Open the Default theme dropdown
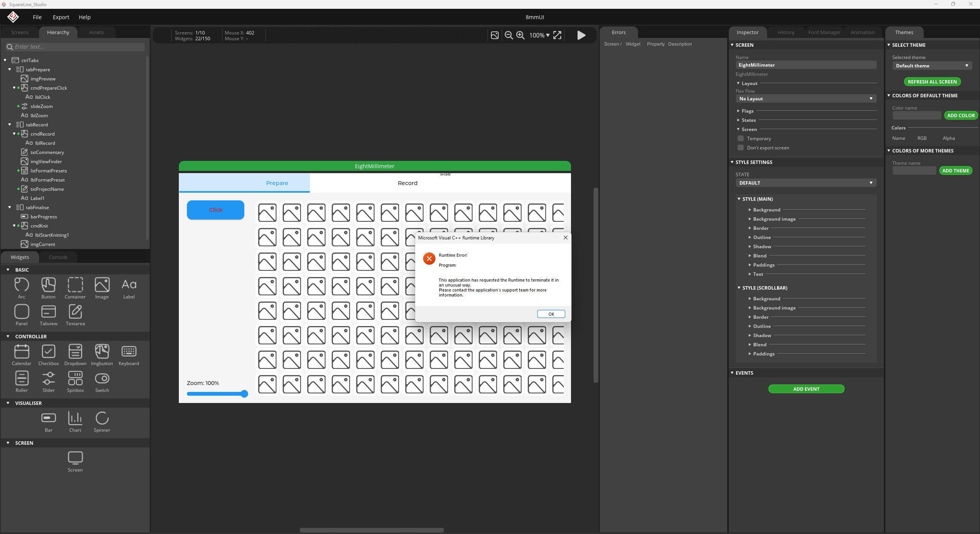This screenshot has width=980, height=534. pos(932,66)
